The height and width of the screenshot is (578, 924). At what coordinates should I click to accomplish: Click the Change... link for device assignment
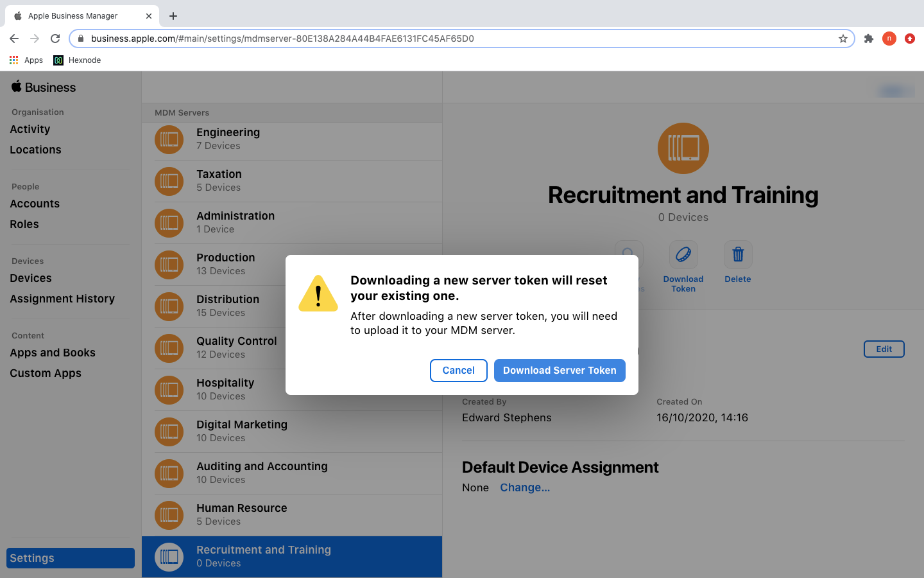pos(525,487)
